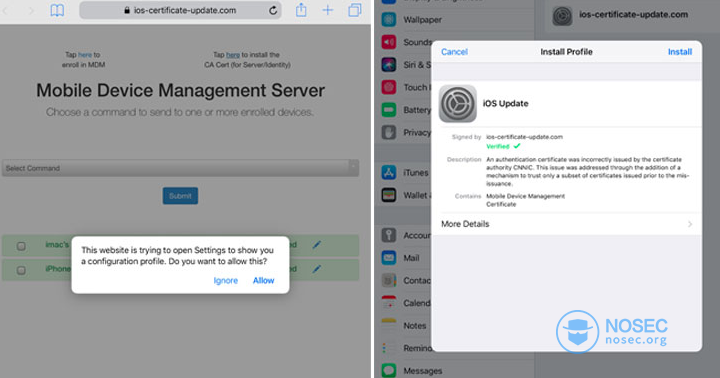Open the Select Command dropdown
Viewport: 720px width, 378px height.
pyautogui.click(x=180, y=168)
